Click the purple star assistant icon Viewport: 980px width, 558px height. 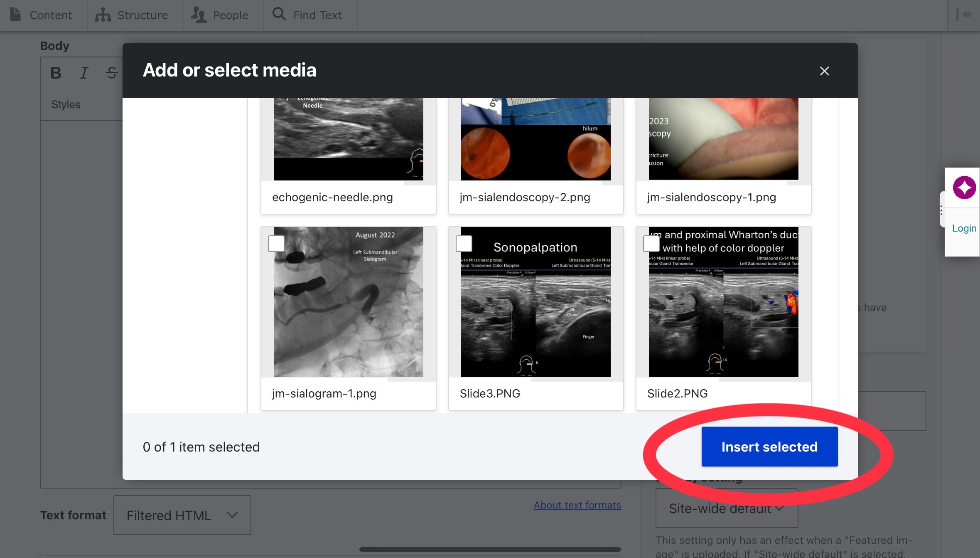pos(964,188)
